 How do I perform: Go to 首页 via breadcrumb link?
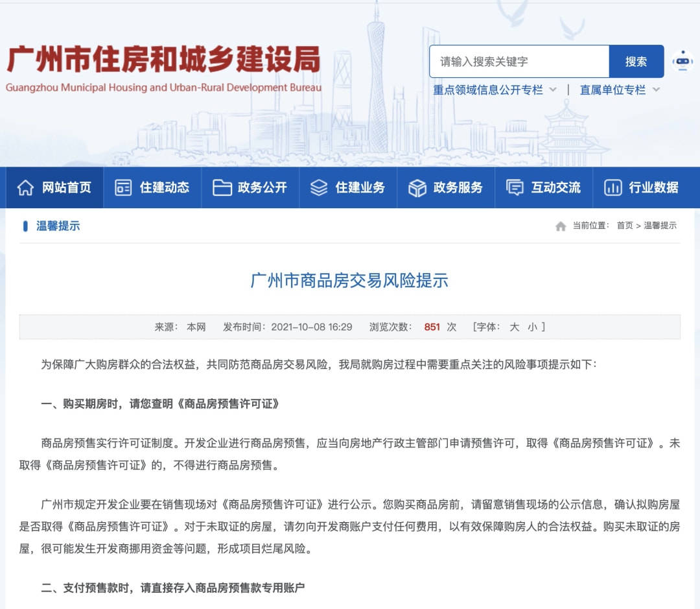coord(625,226)
